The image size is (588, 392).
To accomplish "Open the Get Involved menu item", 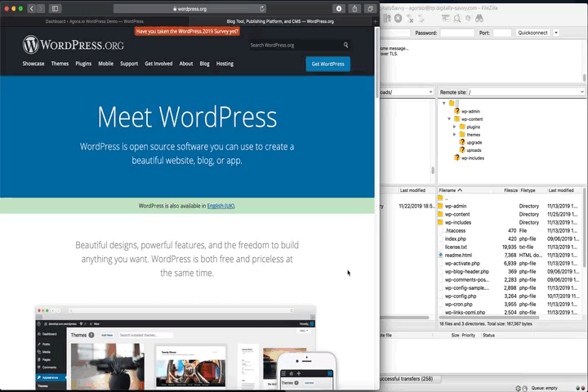I will [x=158, y=64].
